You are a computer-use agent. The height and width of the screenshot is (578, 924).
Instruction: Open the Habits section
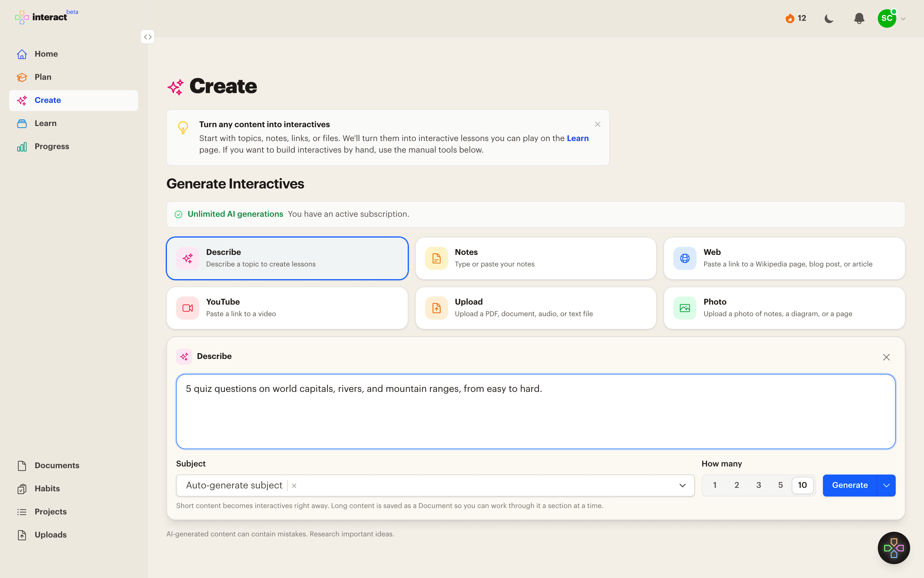tap(74, 489)
